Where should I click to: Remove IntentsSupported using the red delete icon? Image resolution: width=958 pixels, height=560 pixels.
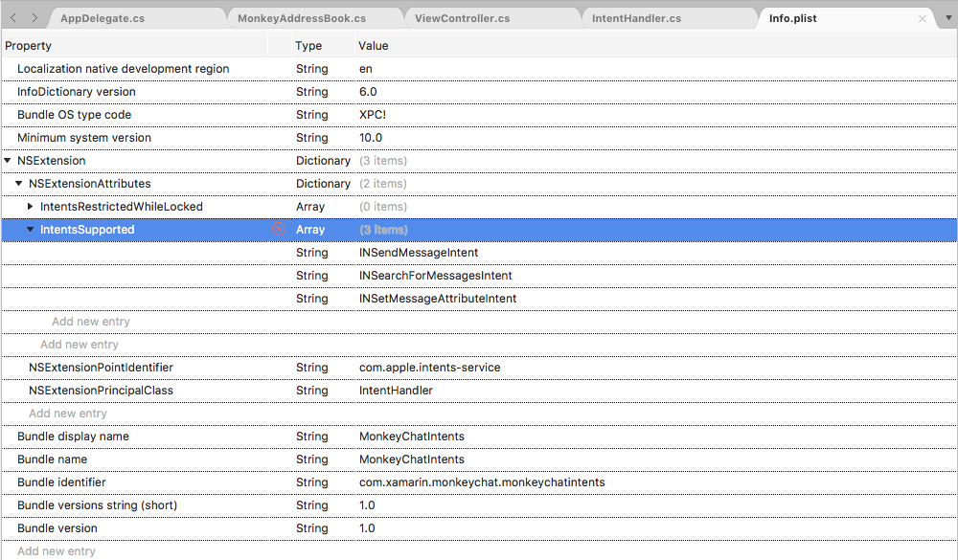pos(278,229)
